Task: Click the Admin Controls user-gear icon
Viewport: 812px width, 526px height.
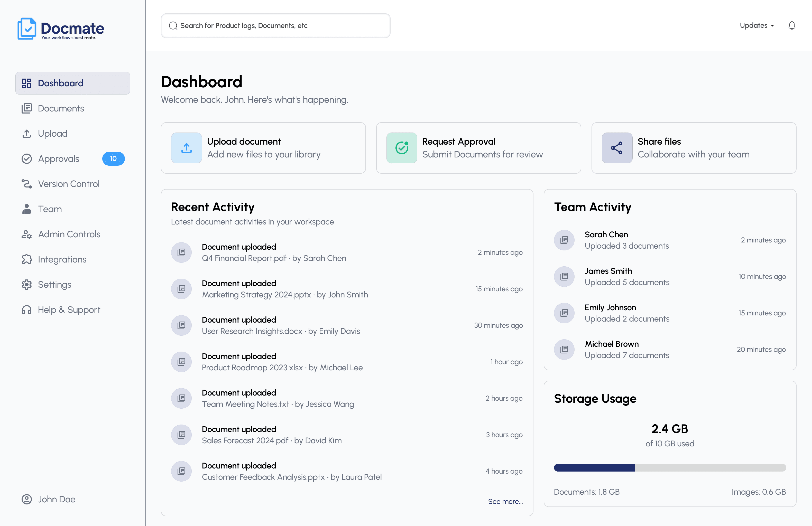Action: 27,234
